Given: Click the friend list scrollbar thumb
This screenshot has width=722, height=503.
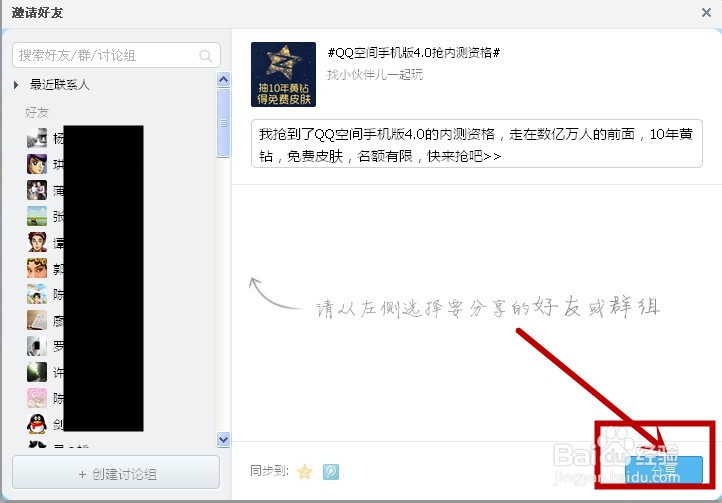Looking at the screenshot, I should pyautogui.click(x=223, y=123).
